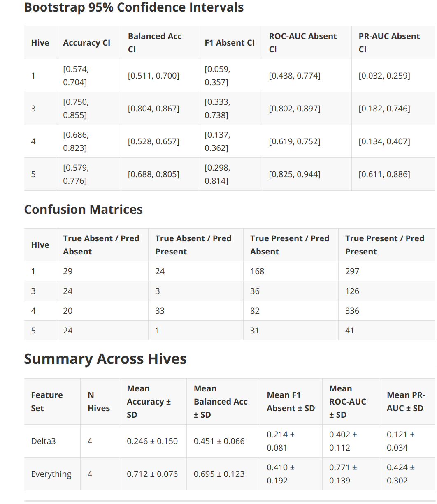This screenshot has width=437, height=504.
Task: Click the 'Summary Across Hives' heading
Action: [x=105, y=359]
